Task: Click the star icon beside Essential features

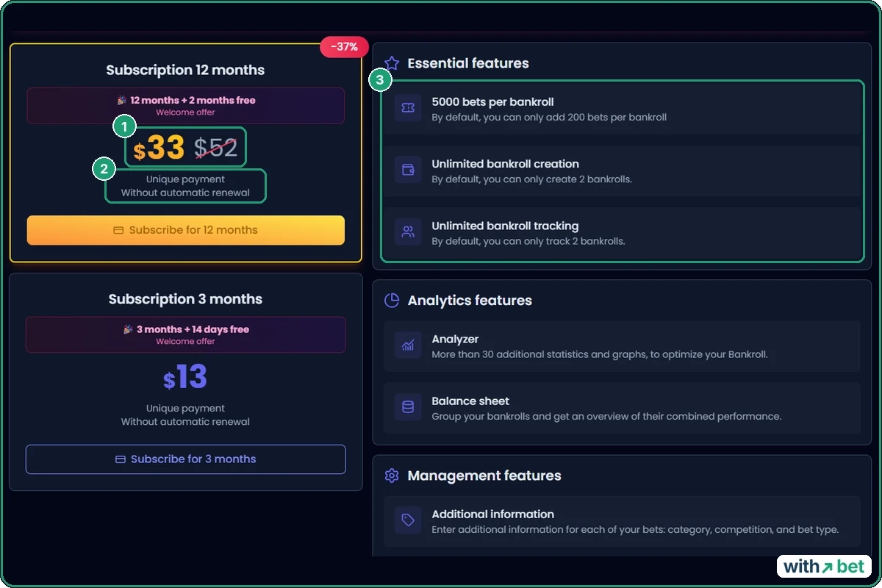Action: 392,63
